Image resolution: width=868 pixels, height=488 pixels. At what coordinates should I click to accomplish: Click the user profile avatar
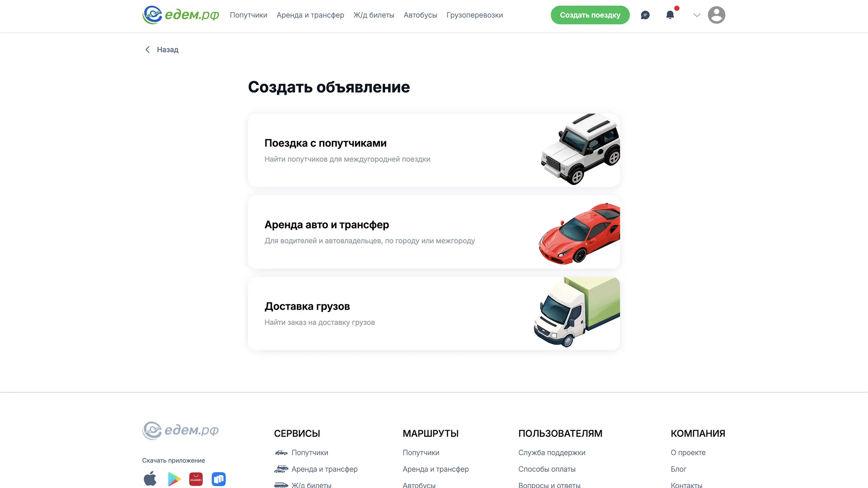click(716, 15)
